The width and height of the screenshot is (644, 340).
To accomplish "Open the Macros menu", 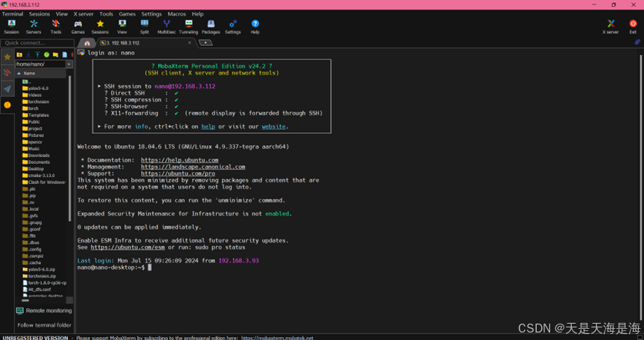I will tap(176, 14).
